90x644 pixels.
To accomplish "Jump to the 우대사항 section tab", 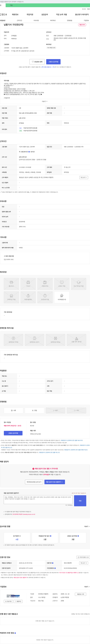I will click(x=36, y=20).
